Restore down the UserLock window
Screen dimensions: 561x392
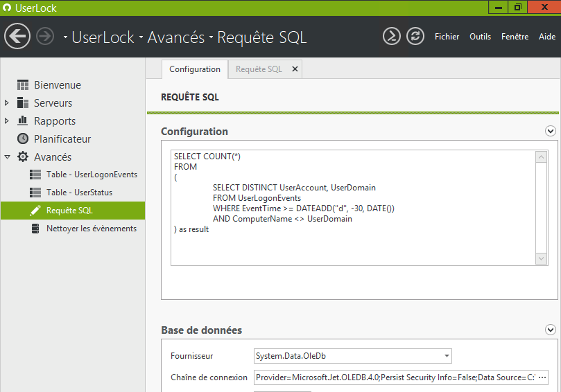[518, 7]
